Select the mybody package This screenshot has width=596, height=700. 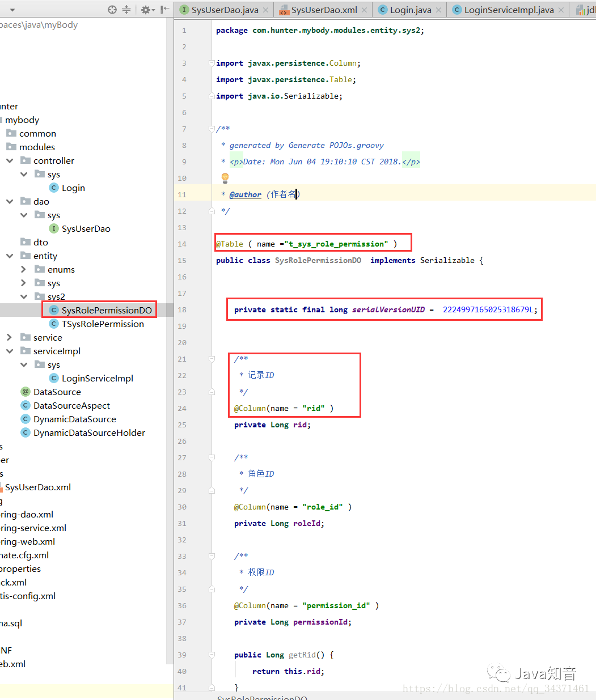[x=22, y=120]
